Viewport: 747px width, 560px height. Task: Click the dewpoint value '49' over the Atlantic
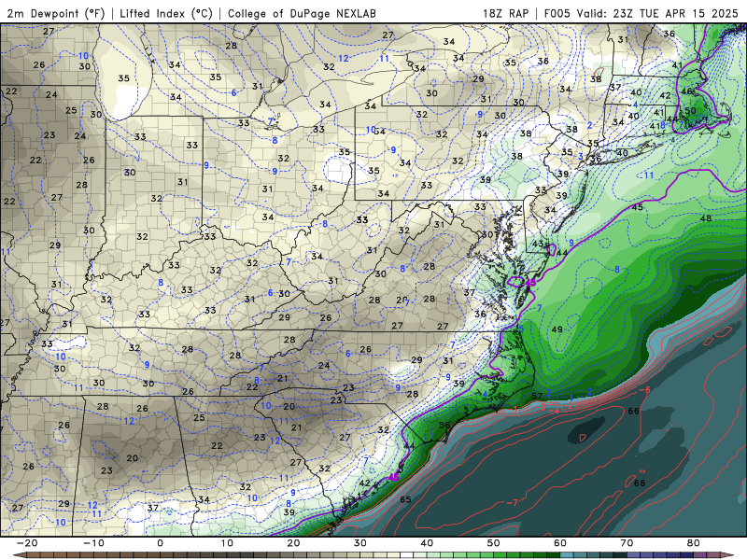pyautogui.click(x=557, y=329)
